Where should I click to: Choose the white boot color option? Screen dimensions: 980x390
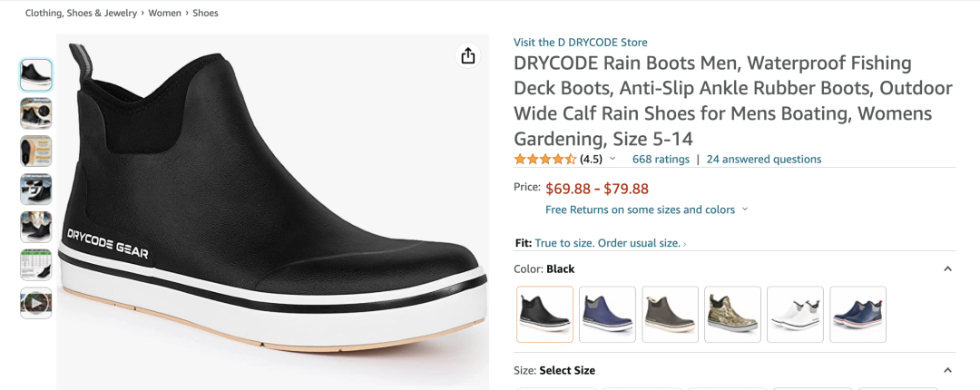click(795, 315)
